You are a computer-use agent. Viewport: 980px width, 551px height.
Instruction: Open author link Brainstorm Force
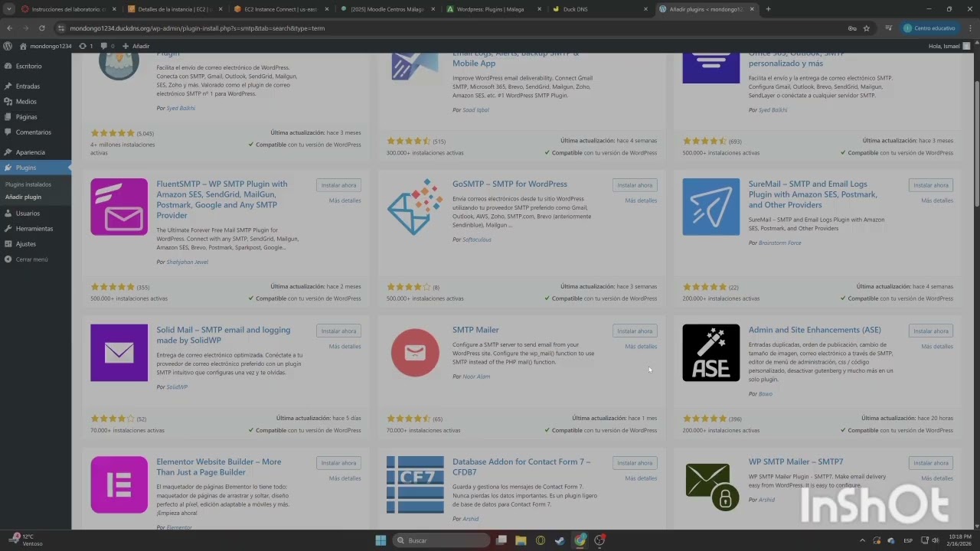pyautogui.click(x=779, y=243)
